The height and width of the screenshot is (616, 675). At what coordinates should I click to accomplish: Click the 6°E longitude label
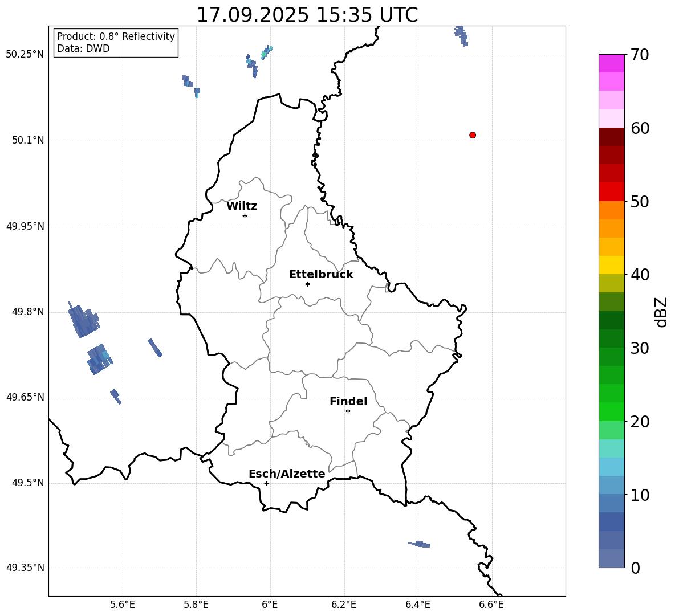pos(270,605)
